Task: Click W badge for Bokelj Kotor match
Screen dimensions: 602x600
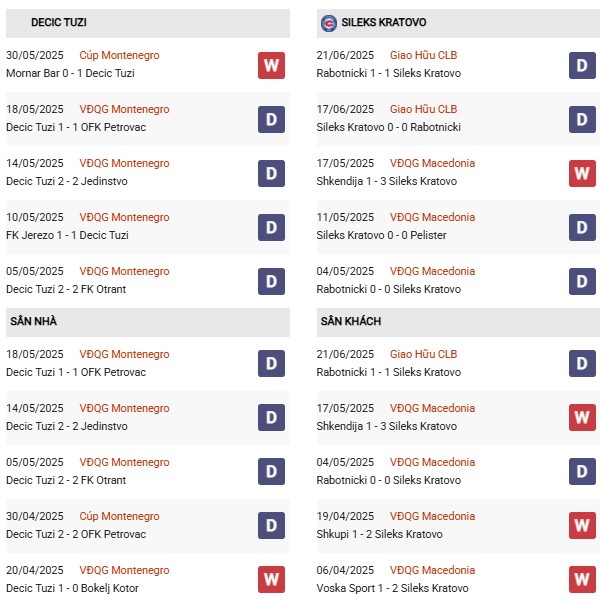Action: 271,579
